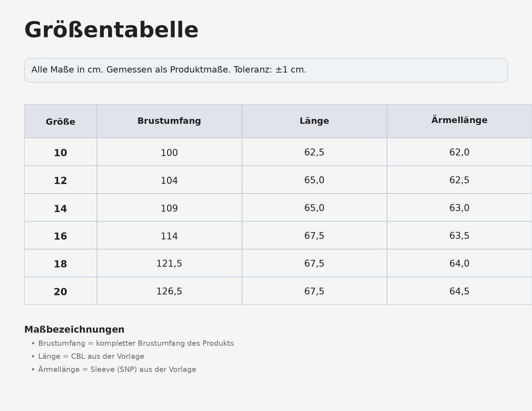Select the size 16 row label
This screenshot has width=532, height=411.
click(x=60, y=236)
